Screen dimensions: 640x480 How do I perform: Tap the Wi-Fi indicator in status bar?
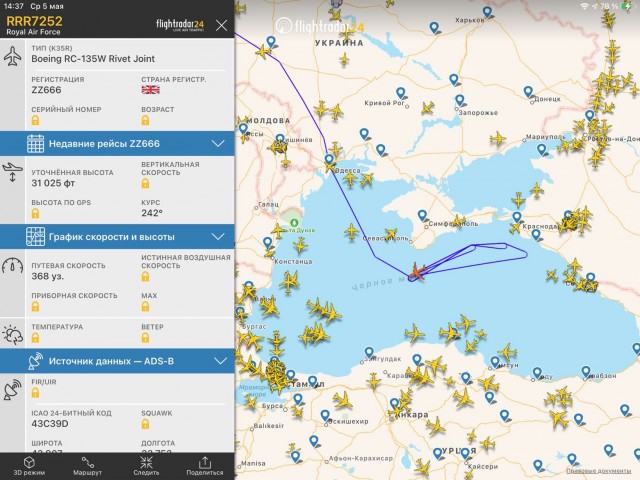point(584,6)
